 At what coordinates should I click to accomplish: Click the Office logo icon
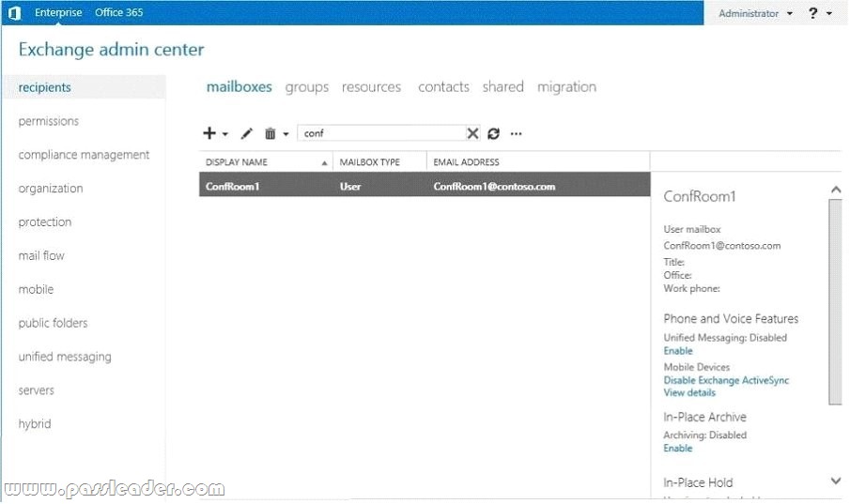pyautogui.click(x=15, y=12)
